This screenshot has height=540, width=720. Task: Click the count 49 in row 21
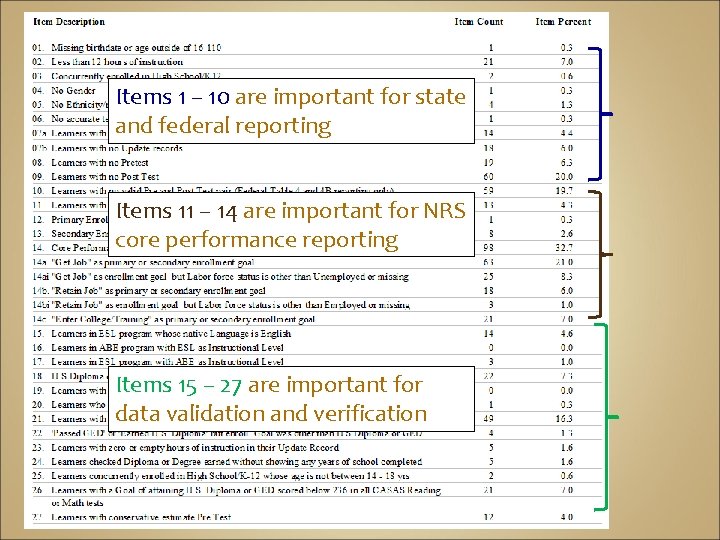(489, 419)
